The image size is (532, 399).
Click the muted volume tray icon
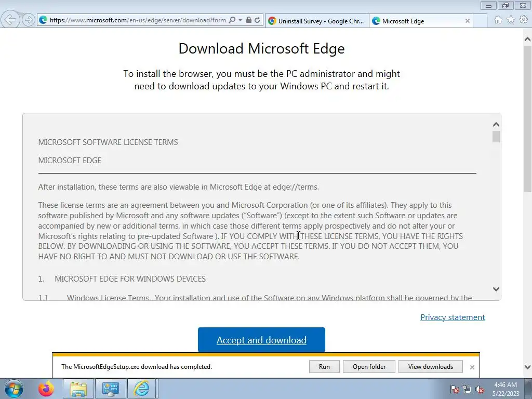coord(480,389)
